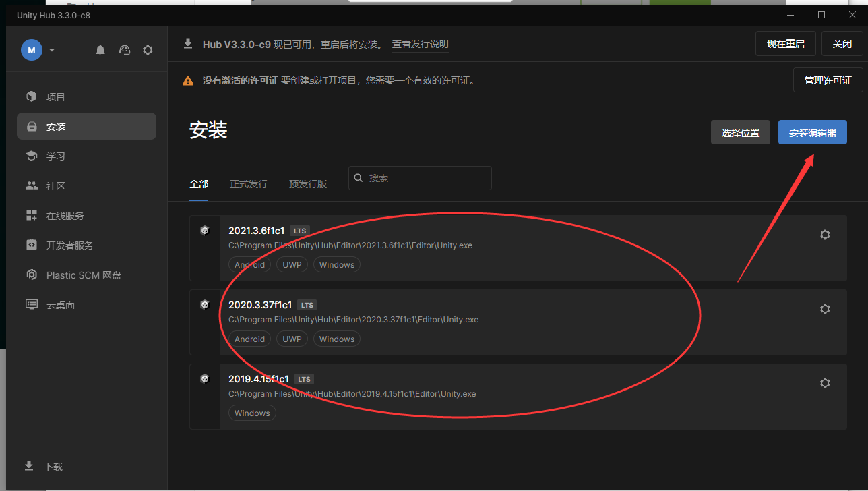Click the LTS badge of 2021.3.6f1c1
Screen dimensions: 868x491
coord(300,231)
